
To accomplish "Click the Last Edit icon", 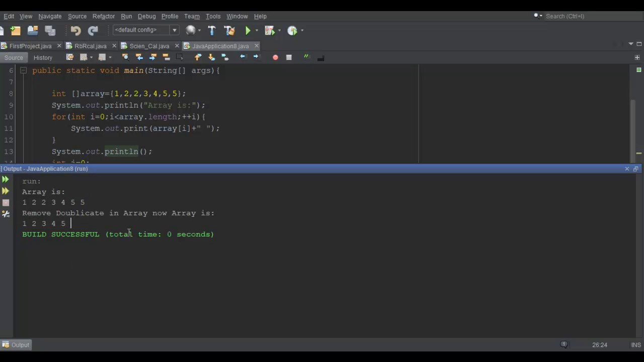I will pos(70,57).
